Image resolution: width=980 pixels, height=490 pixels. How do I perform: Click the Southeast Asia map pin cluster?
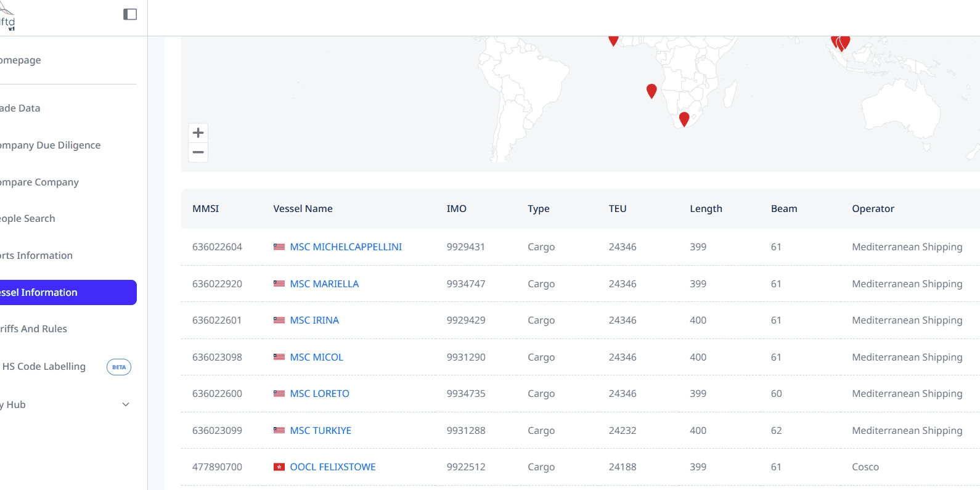(x=841, y=43)
